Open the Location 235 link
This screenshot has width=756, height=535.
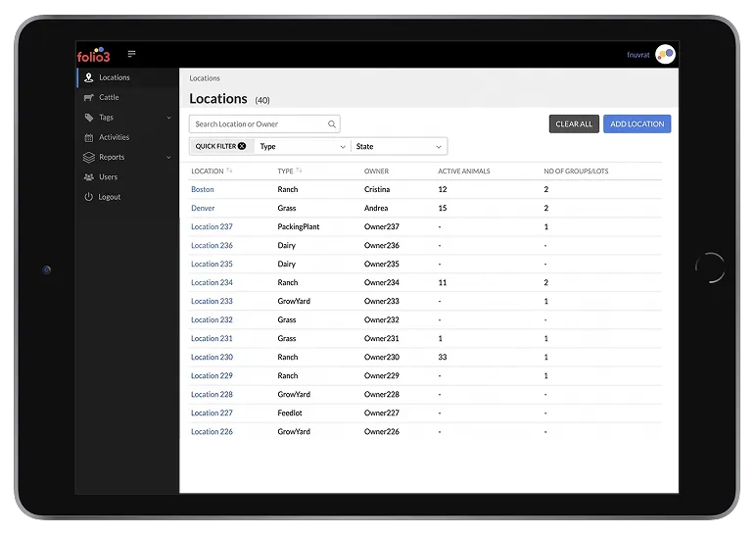tap(212, 264)
